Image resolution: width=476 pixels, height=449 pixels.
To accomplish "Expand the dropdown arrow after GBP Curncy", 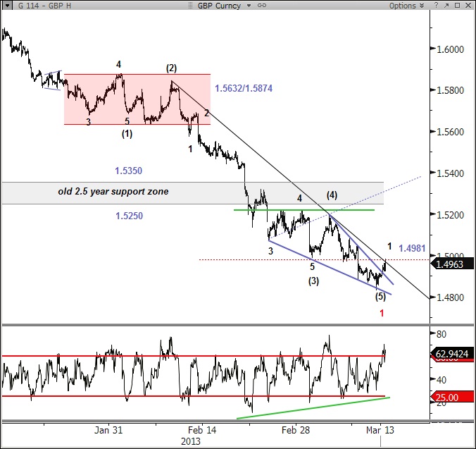I will pos(248,6).
